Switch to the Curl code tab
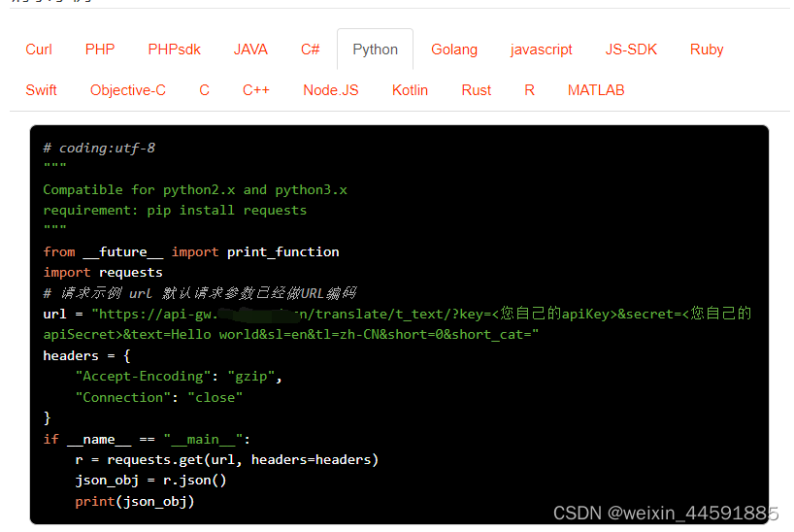The image size is (794, 532). pos(39,50)
